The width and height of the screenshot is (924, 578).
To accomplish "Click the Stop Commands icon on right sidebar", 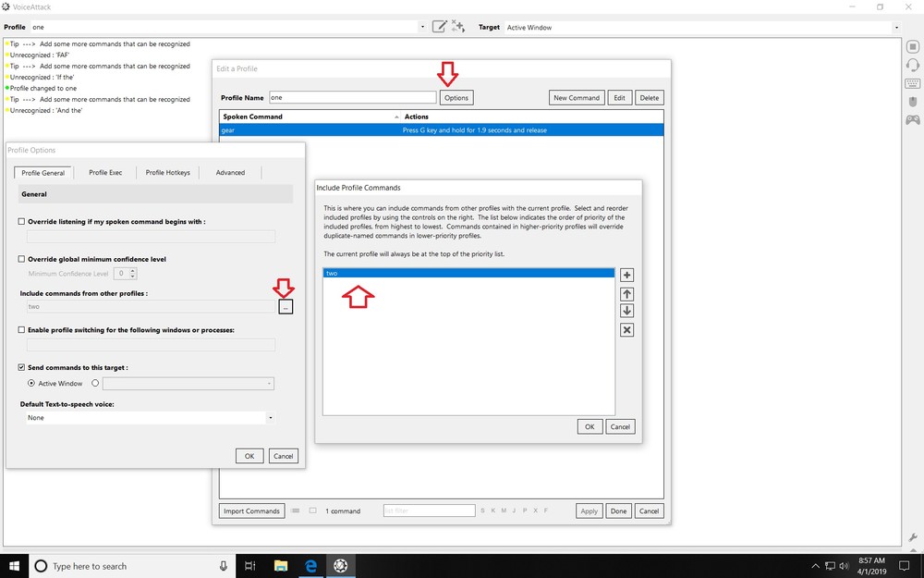I will coord(912,46).
